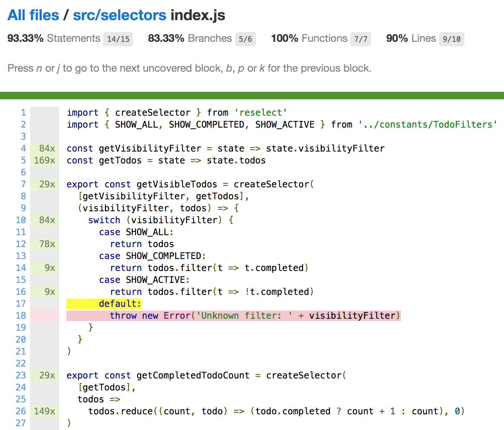Click the 7/7 Functions count badge
Screen dimensions: 504x430
360,39
